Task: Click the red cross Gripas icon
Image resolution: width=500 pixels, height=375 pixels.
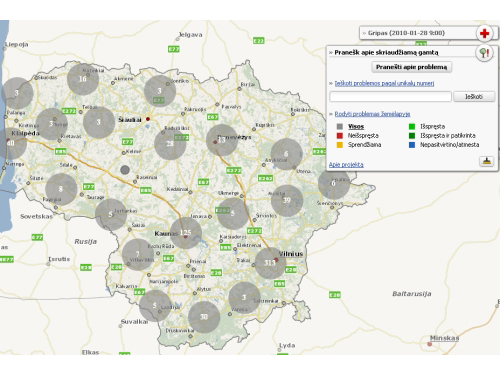Action: [484, 33]
